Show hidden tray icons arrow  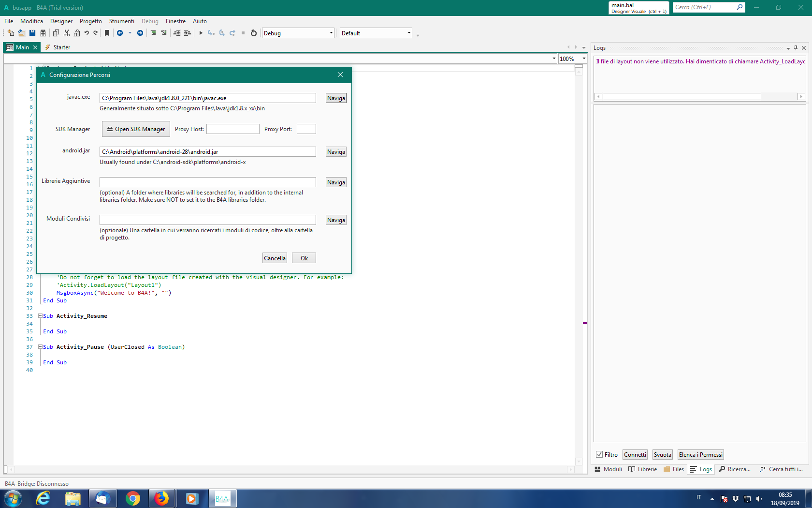click(712, 499)
